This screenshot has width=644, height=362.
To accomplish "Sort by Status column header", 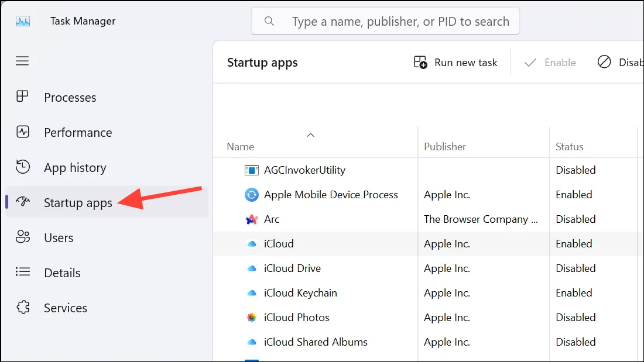I will [x=569, y=147].
